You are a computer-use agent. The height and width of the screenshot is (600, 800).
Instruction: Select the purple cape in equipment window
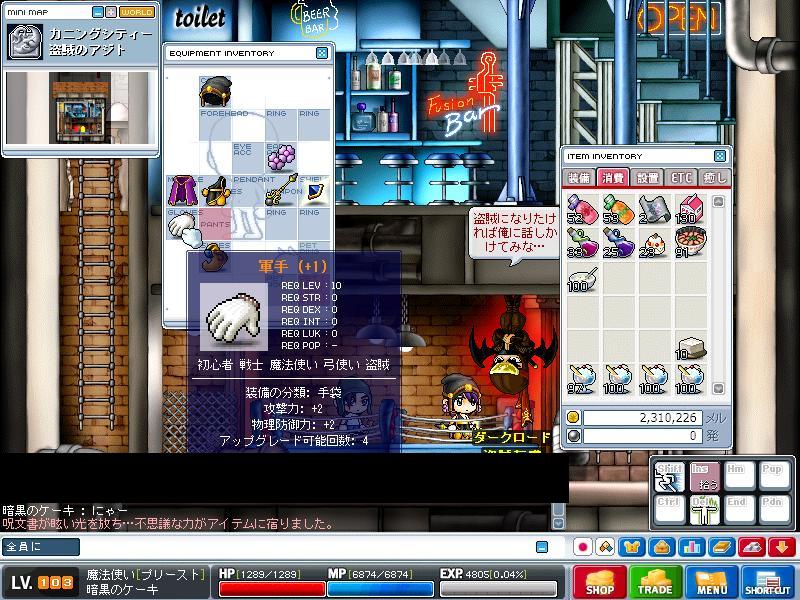coord(183,191)
